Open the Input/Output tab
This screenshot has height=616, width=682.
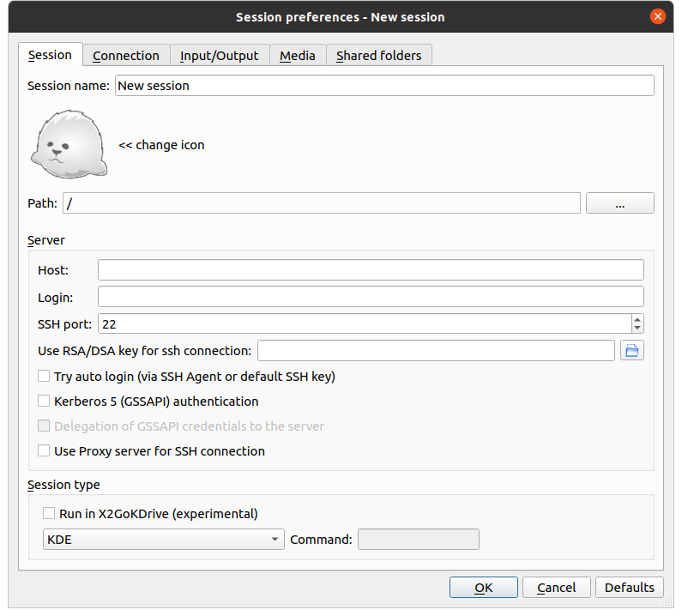(x=220, y=55)
